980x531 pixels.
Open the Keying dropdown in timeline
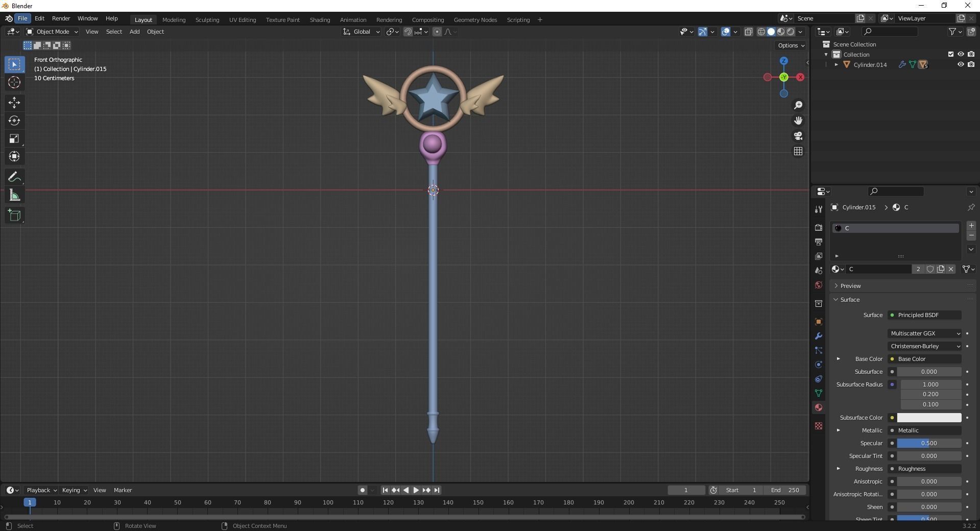pyautogui.click(x=74, y=490)
